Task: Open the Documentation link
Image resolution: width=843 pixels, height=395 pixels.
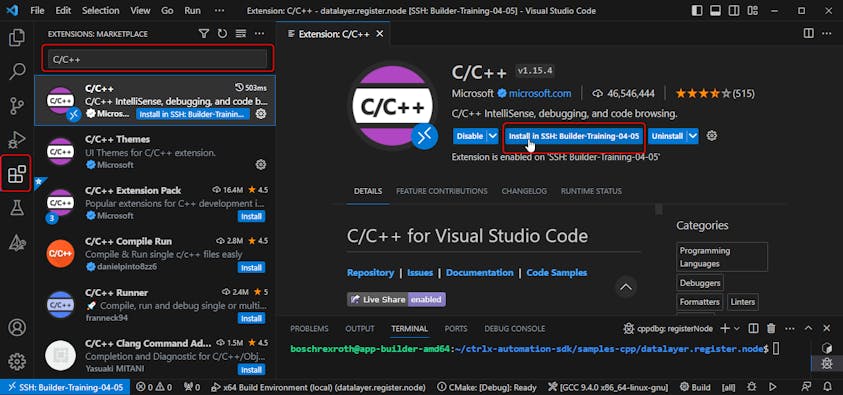Action: click(480, 272)
